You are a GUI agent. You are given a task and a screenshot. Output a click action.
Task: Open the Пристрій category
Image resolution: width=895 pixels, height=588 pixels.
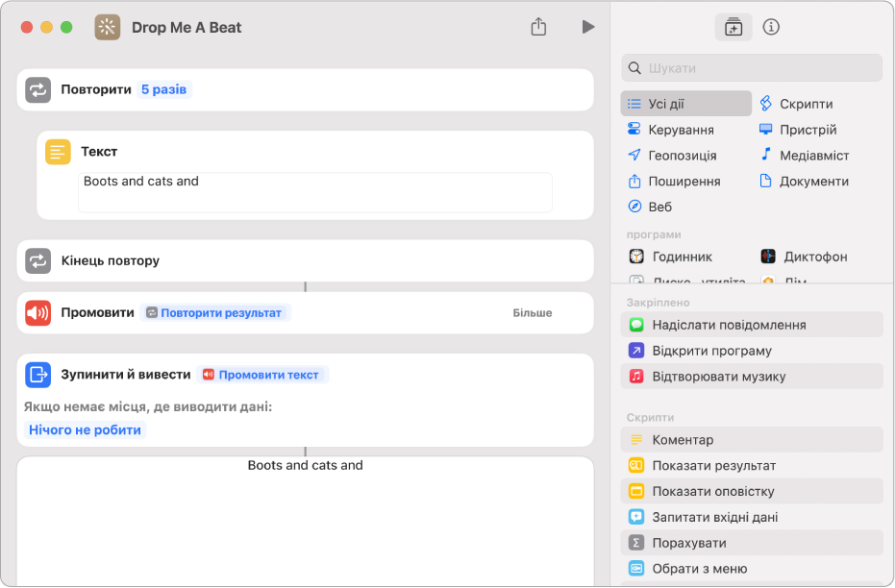(x=798, y=130)
